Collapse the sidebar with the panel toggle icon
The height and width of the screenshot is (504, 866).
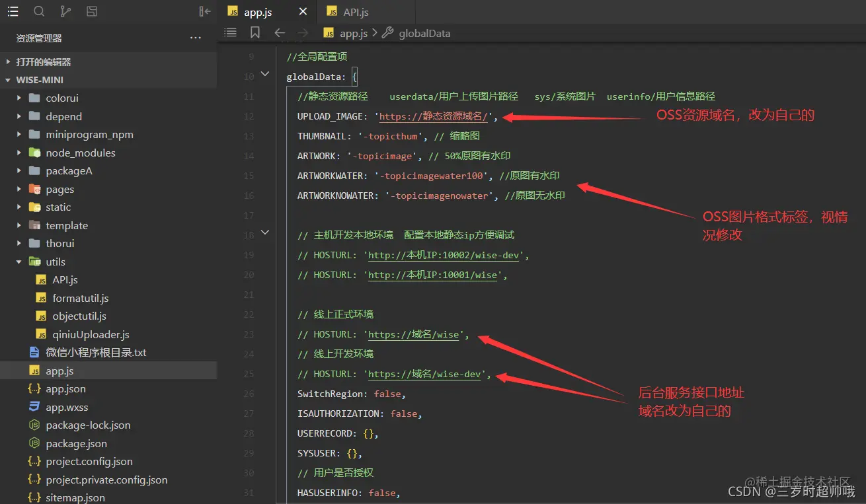(205, 11)
